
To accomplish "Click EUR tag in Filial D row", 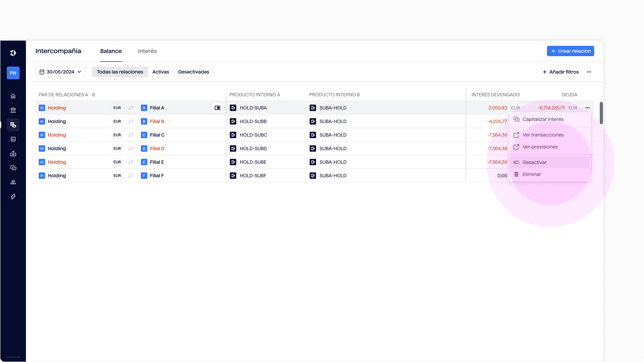I will [x=117, y=148].
